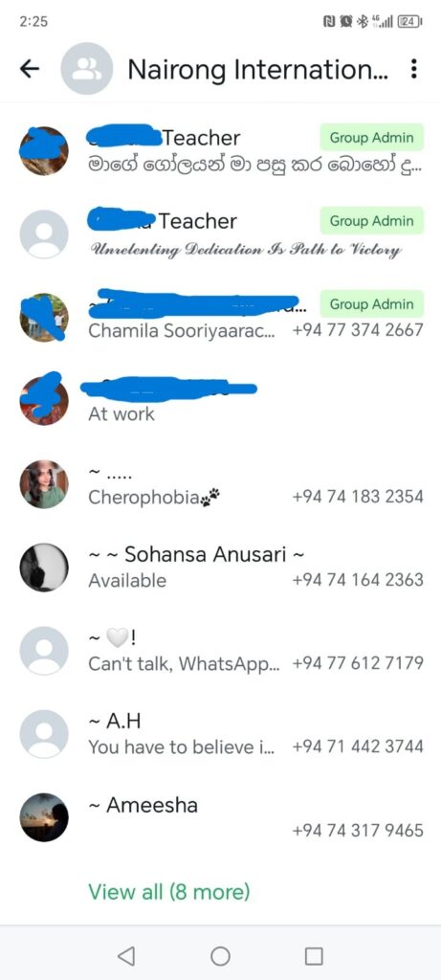
Task: Select the ~ Sohansa Anusari ~ member row
Action: pyautogui.click(x=220, y=568)
